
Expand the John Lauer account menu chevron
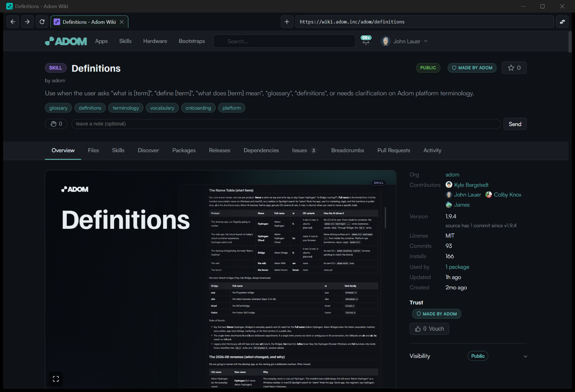tap(426, 41)
